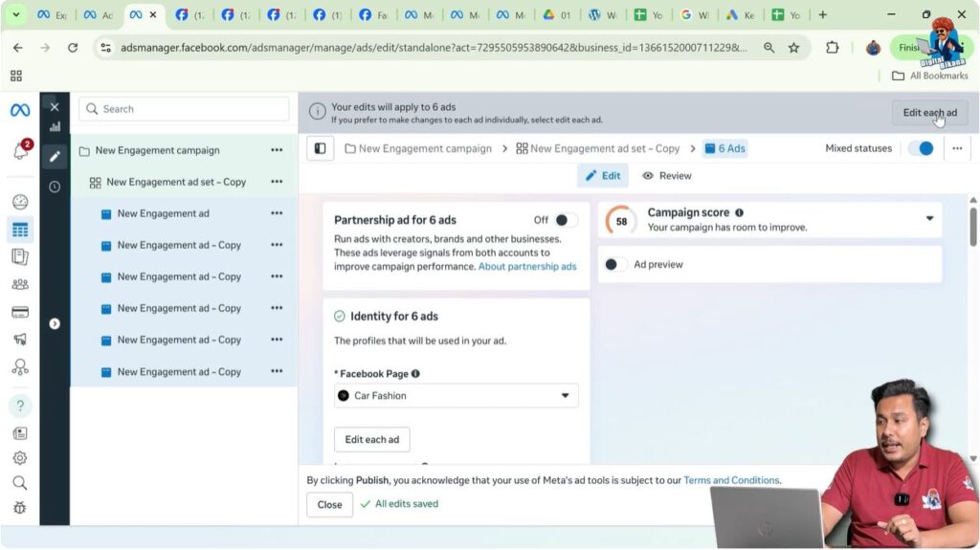
Task: Open the Chrome extensions puzzle icon
Action: 832,48
